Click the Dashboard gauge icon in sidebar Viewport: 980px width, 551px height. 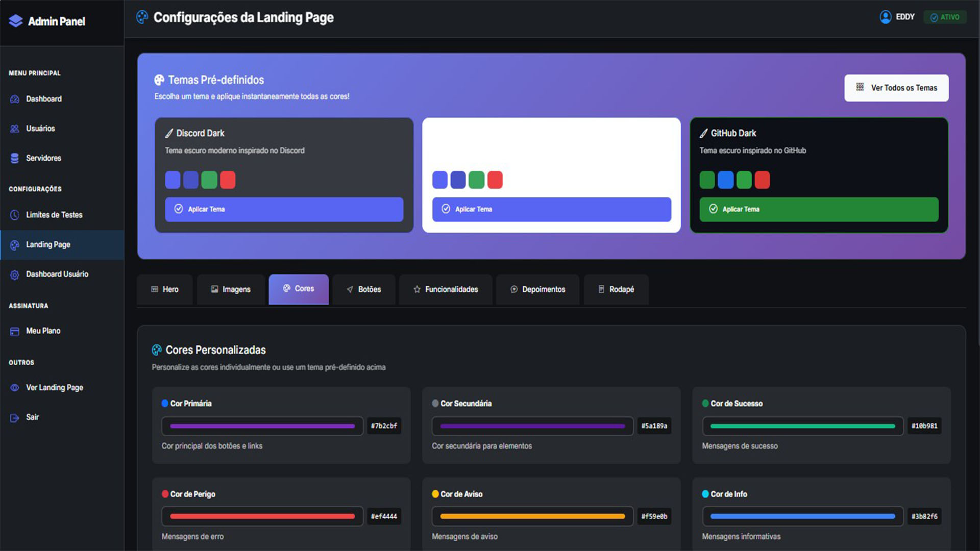click(x=15, y=99)
